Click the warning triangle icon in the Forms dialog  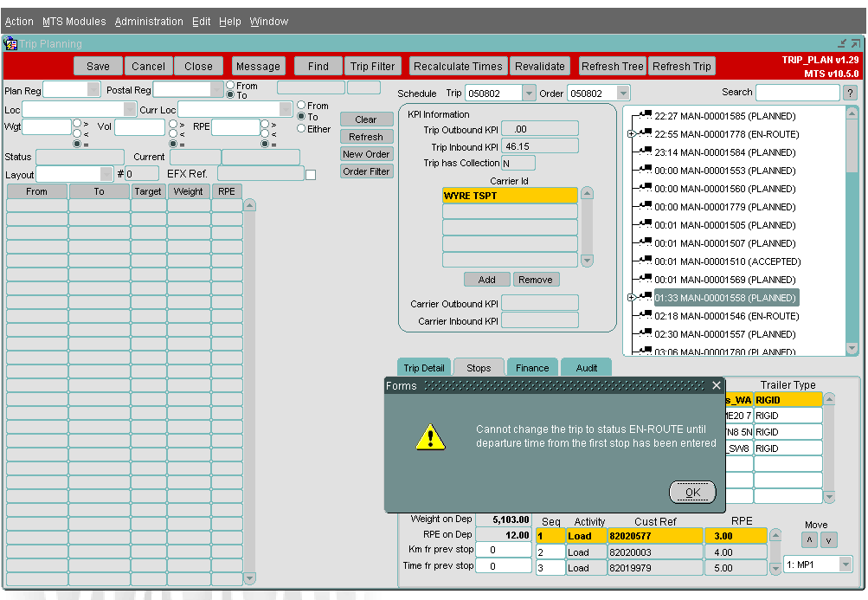[x=430, y=437]
